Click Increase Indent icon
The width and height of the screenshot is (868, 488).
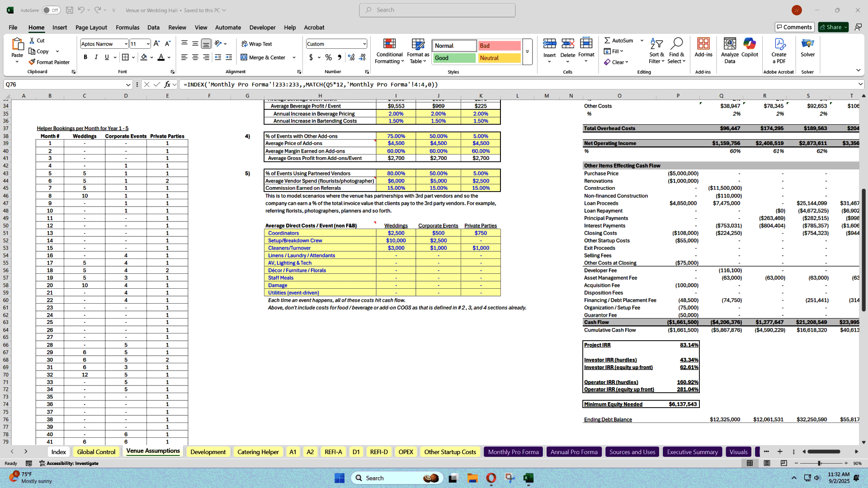tap(229, 57)
